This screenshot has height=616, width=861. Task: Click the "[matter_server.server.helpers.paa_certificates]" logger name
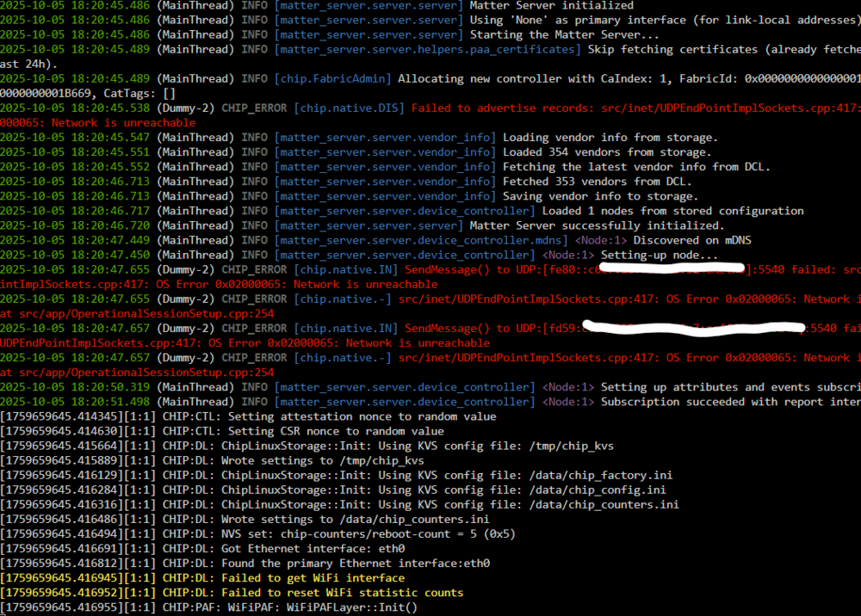point(427,49)
